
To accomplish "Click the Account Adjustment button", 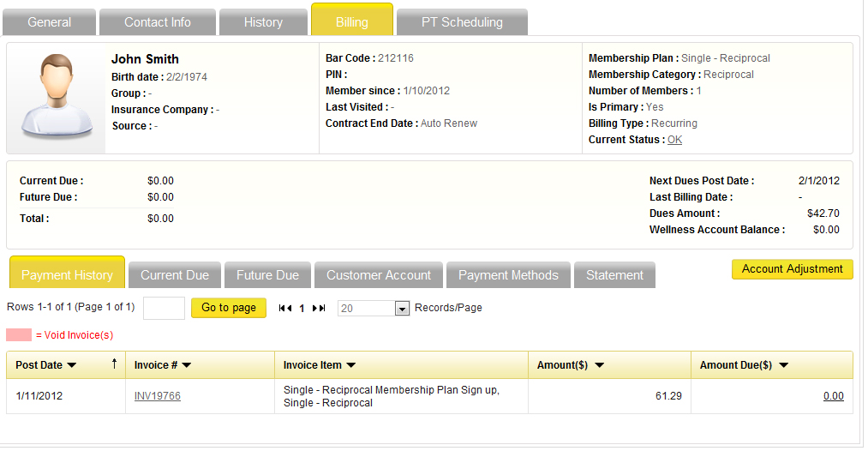I will coord(792,268).
